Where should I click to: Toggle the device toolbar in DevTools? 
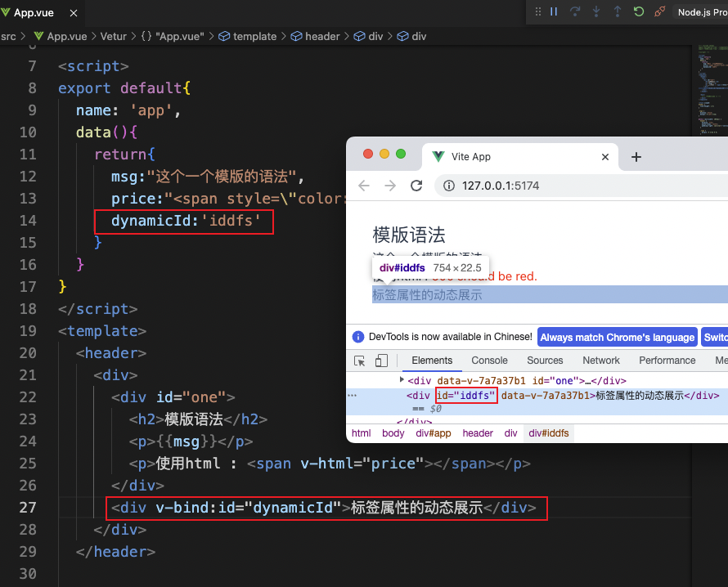(381, 361)
